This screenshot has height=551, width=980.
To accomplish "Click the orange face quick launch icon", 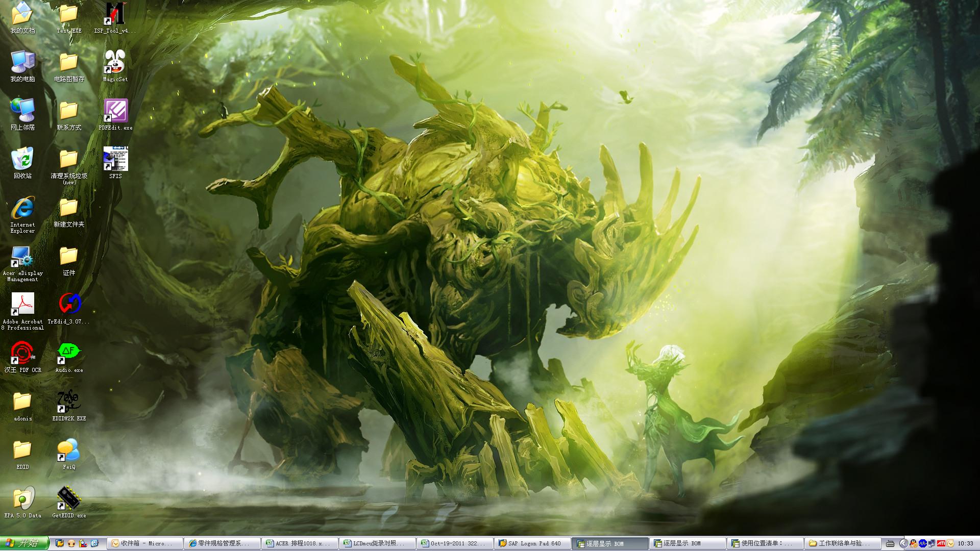I will point(71,543).
